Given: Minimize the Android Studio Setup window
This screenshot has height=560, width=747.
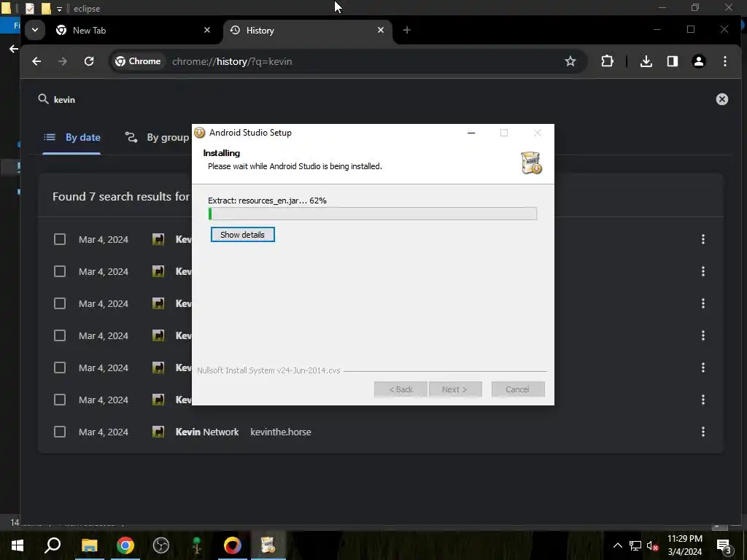Looking at the screenshot, I should [471, 133].
